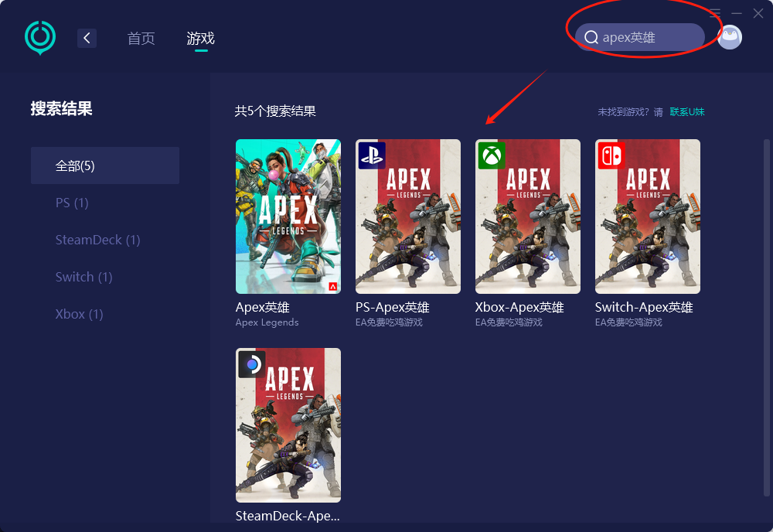Open the Apex英雄 game thumbnail
The height and width of the screenshot is (532, 773).
[x=288, y=217]
